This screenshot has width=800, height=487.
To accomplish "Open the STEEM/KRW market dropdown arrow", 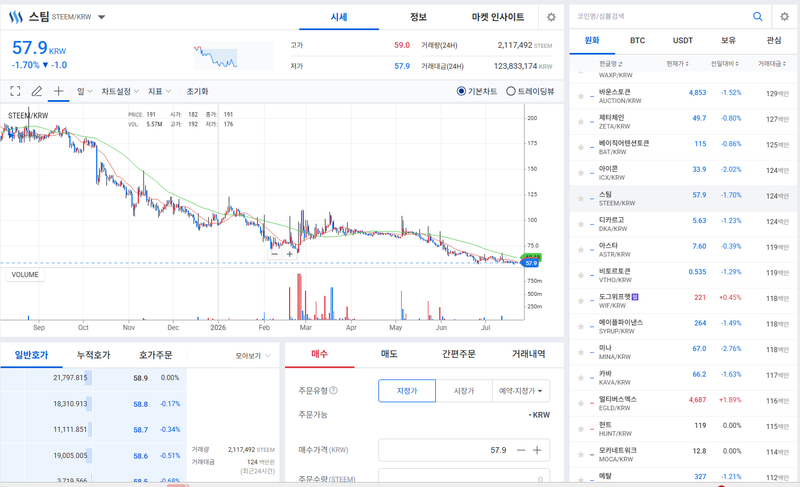I will click(x=102, y=17).
